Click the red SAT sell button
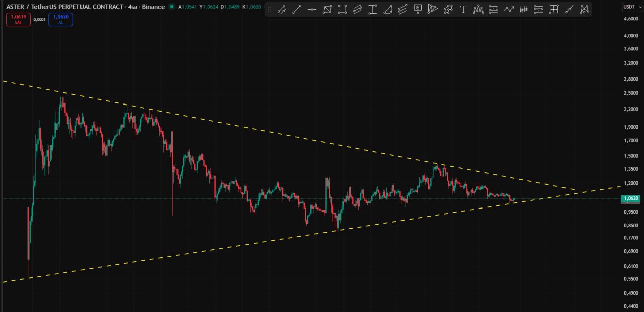 [18, 19]
